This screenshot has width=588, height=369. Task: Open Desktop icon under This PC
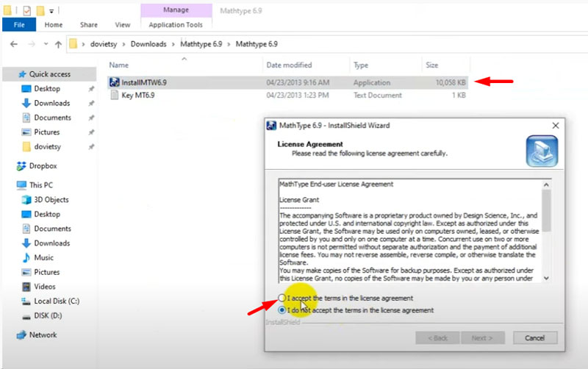click(26, 214)
